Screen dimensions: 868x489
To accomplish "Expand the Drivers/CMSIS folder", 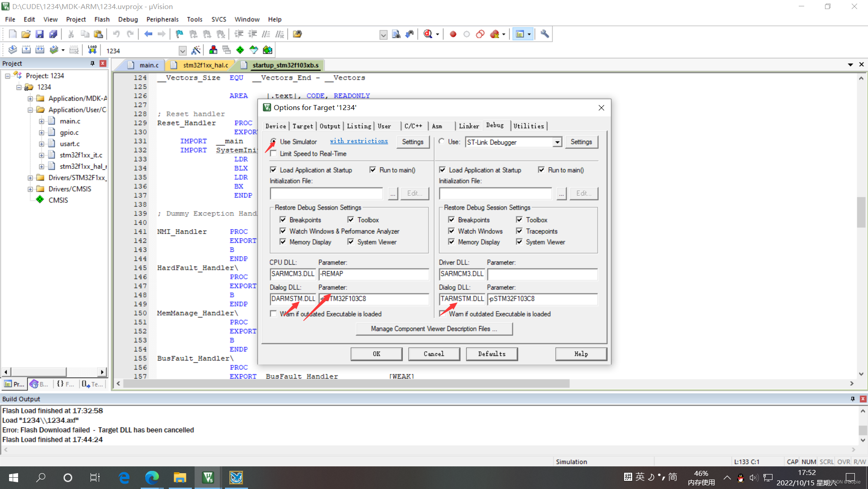I will click(x=30, y=189).
